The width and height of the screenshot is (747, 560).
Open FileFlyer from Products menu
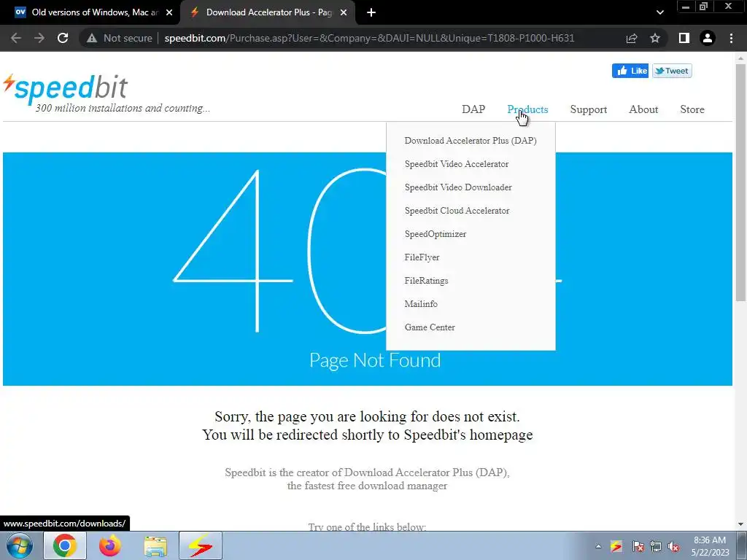tap(422, 257)
